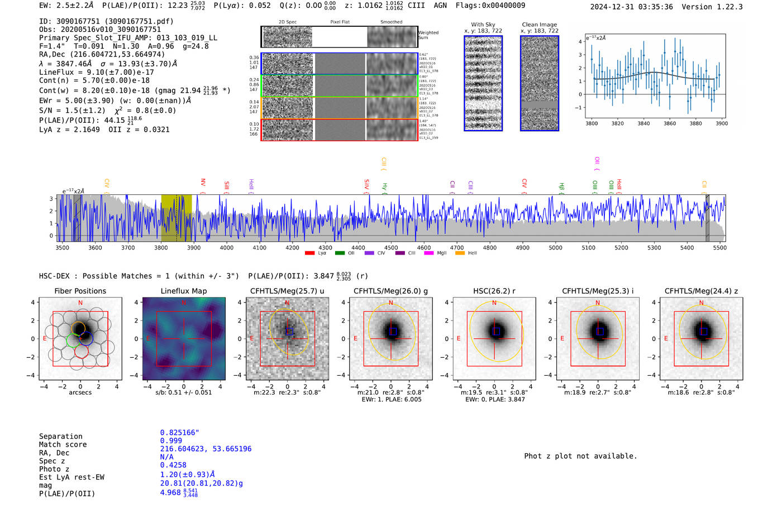The height and width of the screenshot is (532, 782).
Task: Click the SiIV line marker above spectrum
Action: 366,185
